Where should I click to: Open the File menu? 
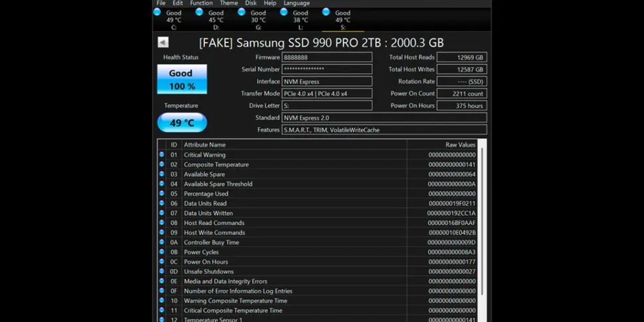tap(161, 3)
